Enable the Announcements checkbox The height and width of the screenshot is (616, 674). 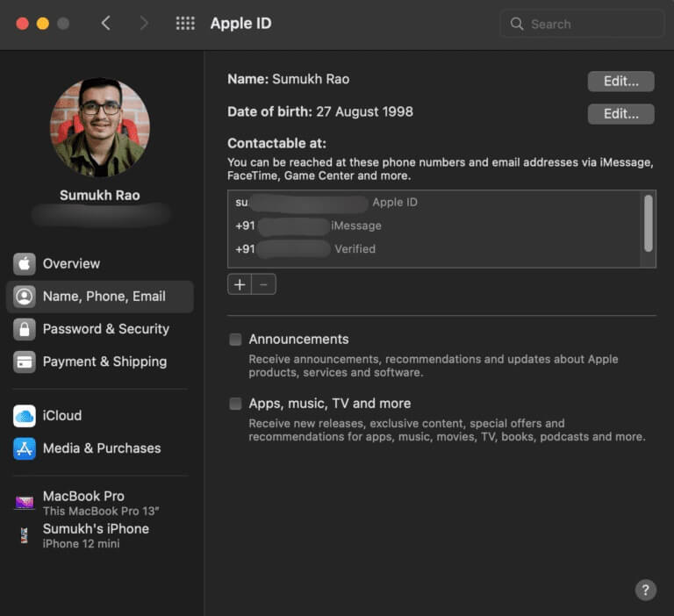point(235,340)
